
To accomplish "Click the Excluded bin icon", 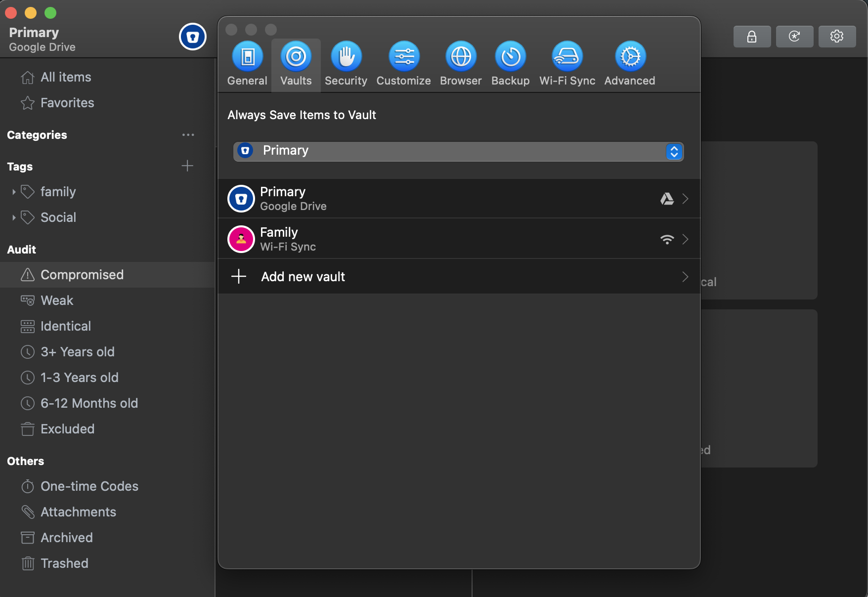I will (28, 429).
